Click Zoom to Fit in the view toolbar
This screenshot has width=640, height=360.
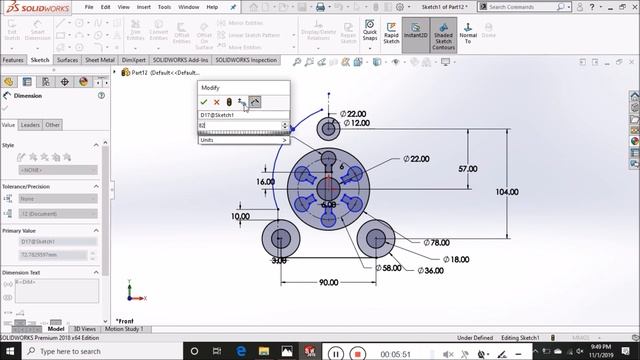(297, 62)
